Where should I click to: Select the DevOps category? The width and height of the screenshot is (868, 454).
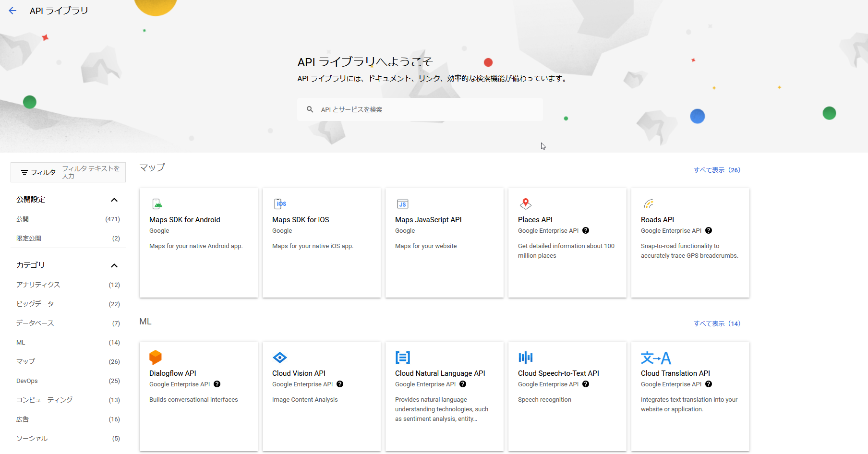click(68, 381)
